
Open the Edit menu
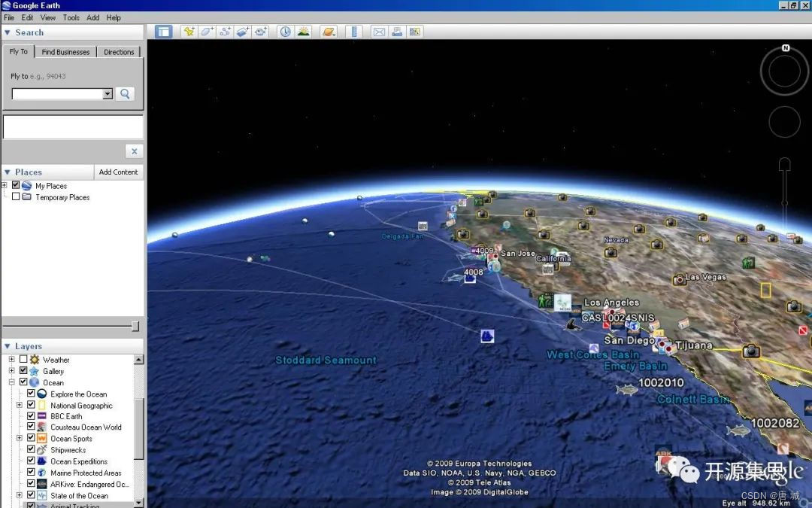(x=27, y=17)
